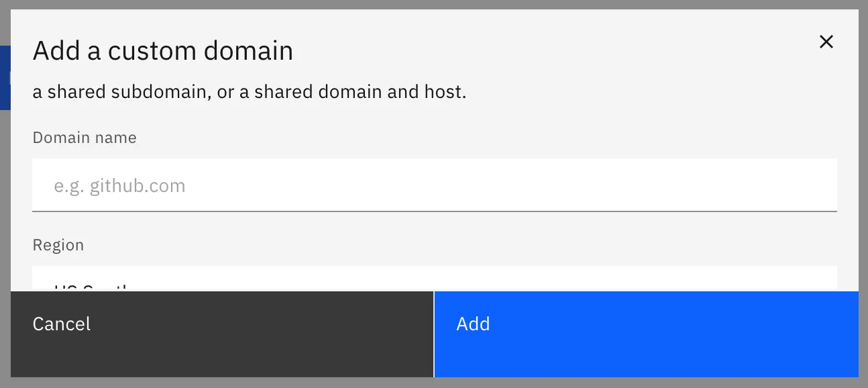Open the Region dropdown
The height and width of the screenshot is (388, 868).
click(x=434, y=279)
